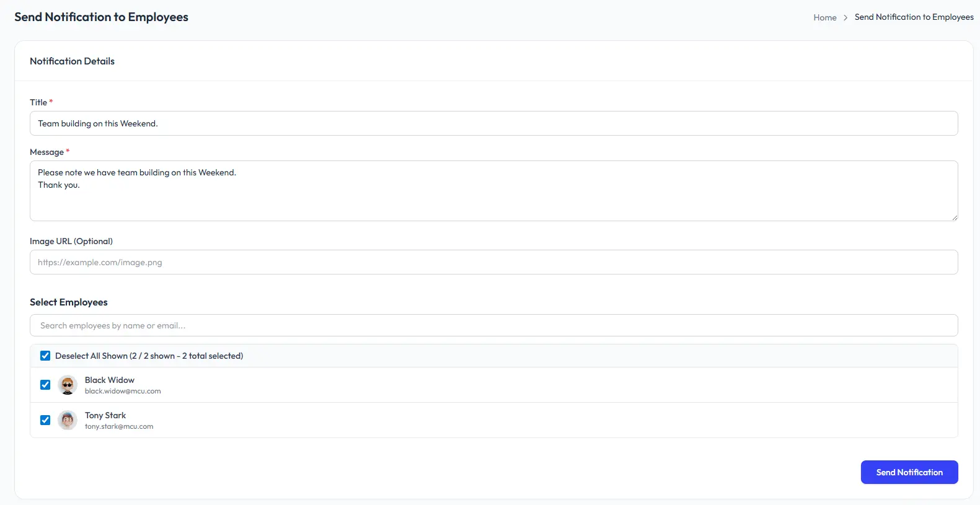Click the Tony Stark name label

point(105,415)
